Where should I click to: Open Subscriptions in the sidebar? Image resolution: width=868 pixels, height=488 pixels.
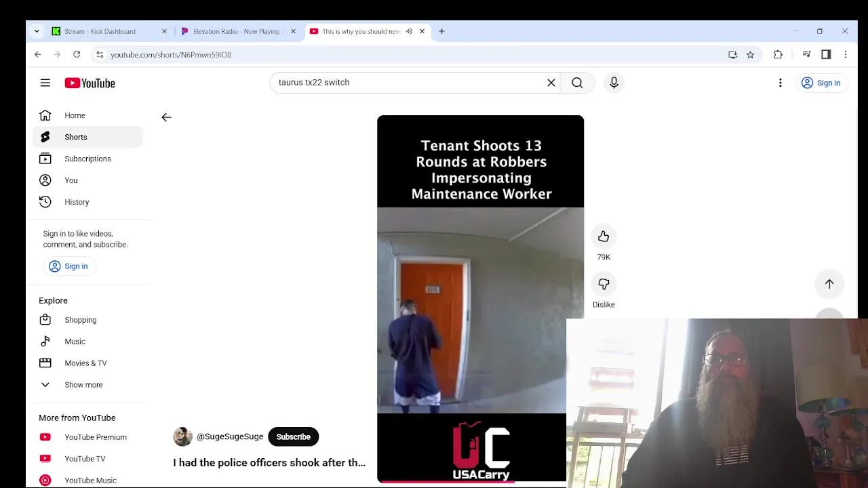pyautogui.click(x=87, y=159)
